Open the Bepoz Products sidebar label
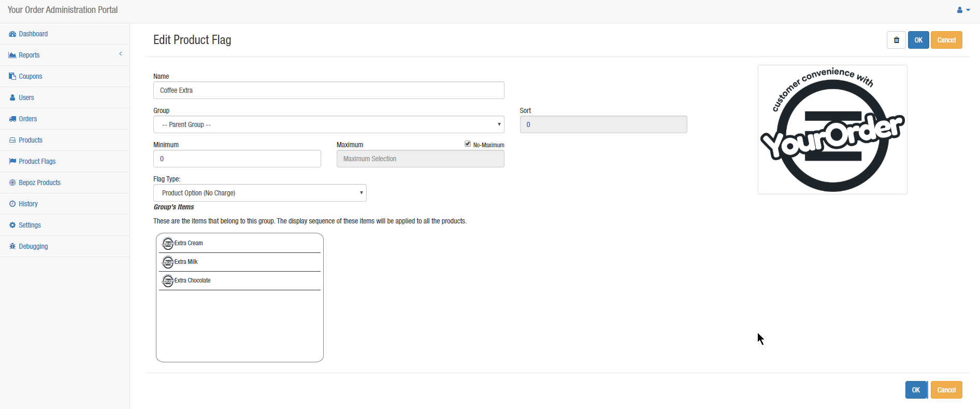 (40, 183)
